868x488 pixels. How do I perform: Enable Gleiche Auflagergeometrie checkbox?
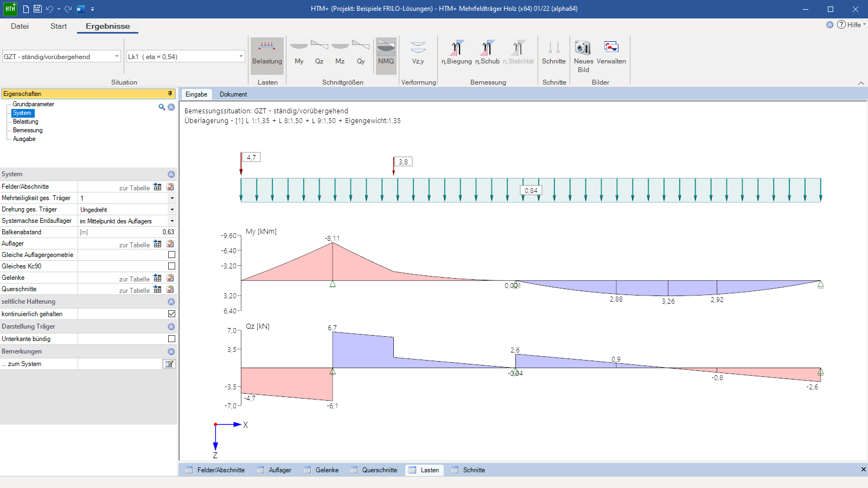[171, 255]
